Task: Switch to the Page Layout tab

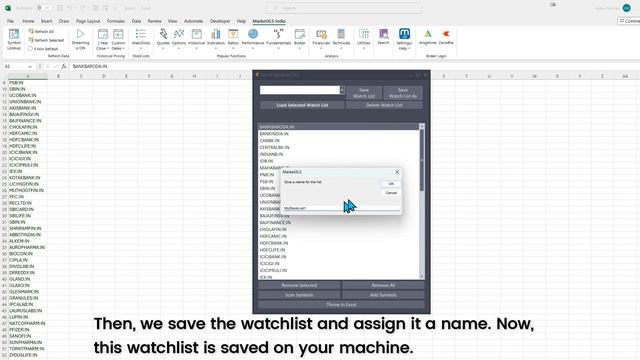Action: 88,21
